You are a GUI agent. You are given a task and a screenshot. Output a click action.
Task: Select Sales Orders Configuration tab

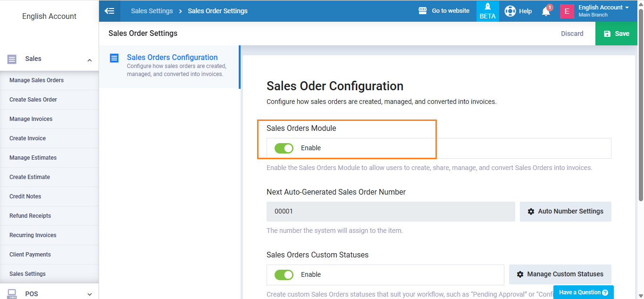click(172, 58)
